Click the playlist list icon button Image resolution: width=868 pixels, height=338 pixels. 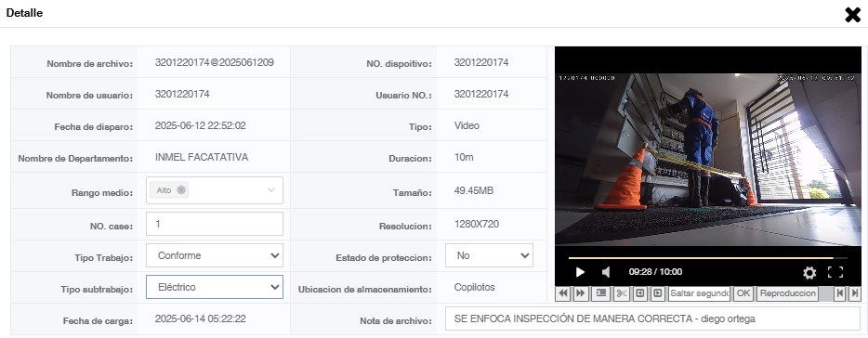point(600,293)
